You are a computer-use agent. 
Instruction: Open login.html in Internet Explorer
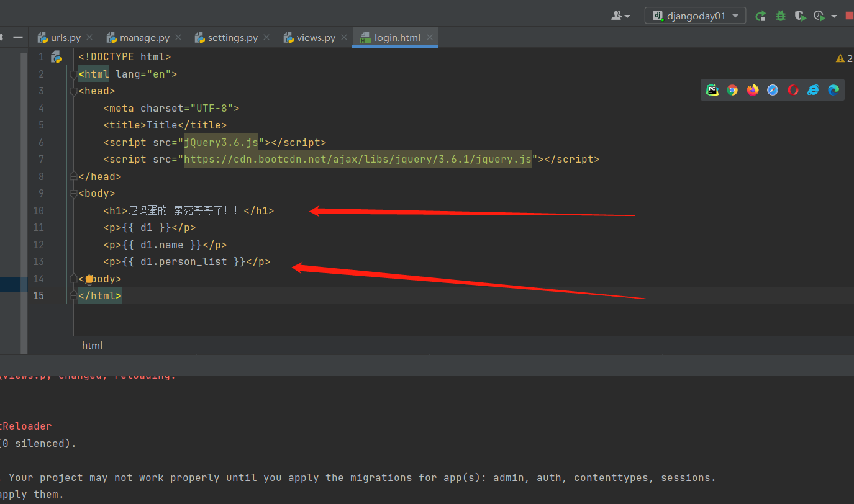(813, 90)
